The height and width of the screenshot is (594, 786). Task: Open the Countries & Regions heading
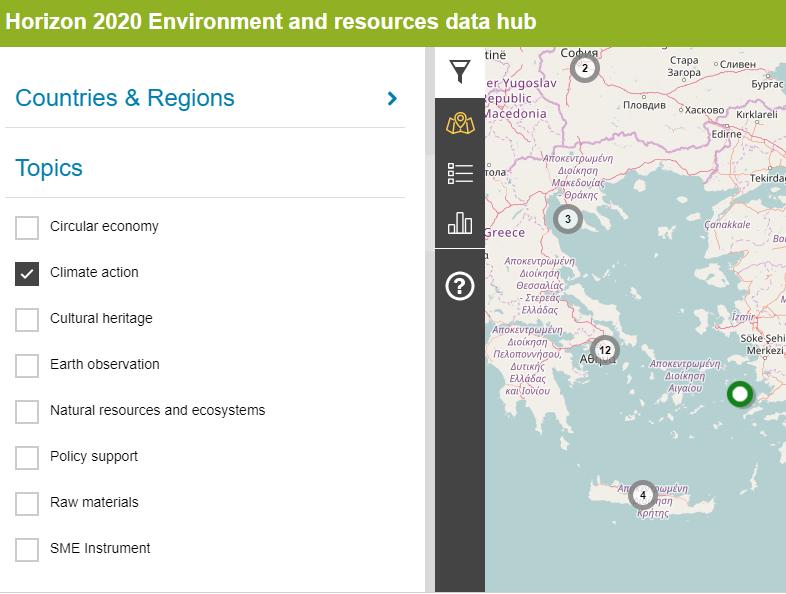[125, 98]
